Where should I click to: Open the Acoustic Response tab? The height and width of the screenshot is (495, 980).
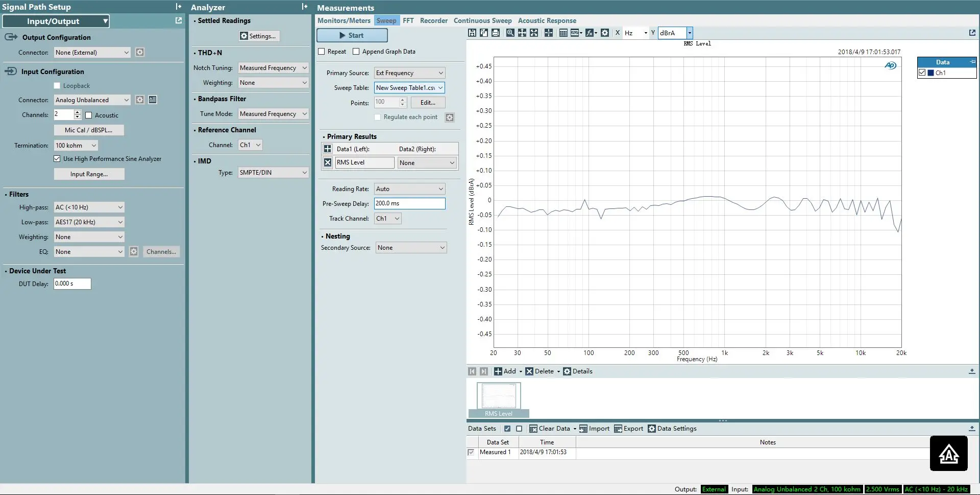click(547, 20)
